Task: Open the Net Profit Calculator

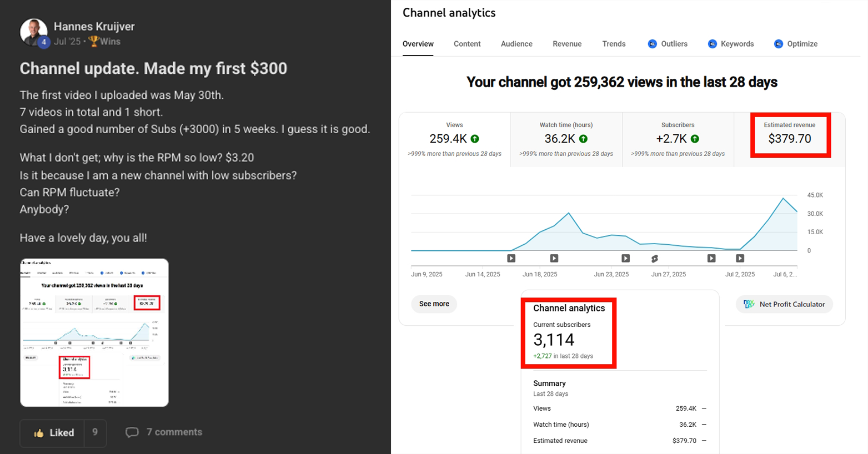Action: 785,304
